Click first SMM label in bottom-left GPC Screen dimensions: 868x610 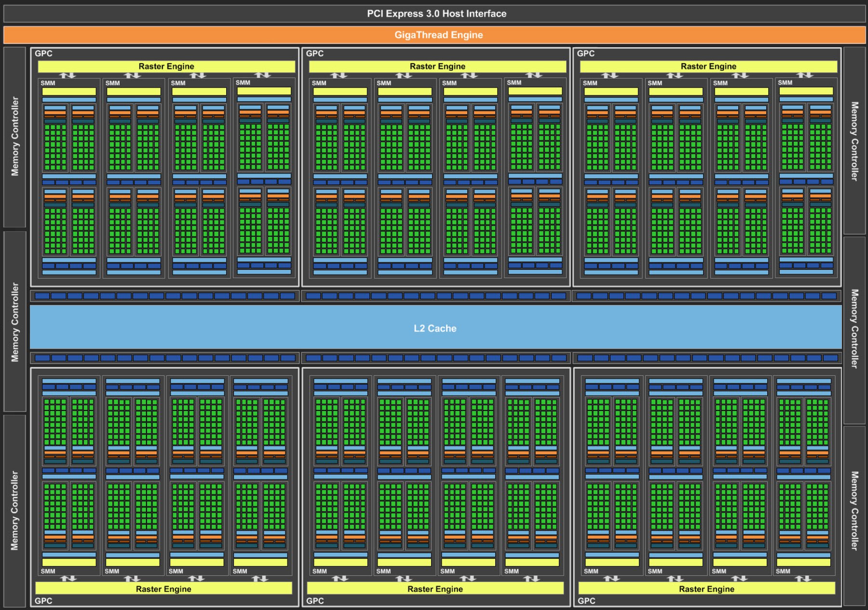pos(48,571)
